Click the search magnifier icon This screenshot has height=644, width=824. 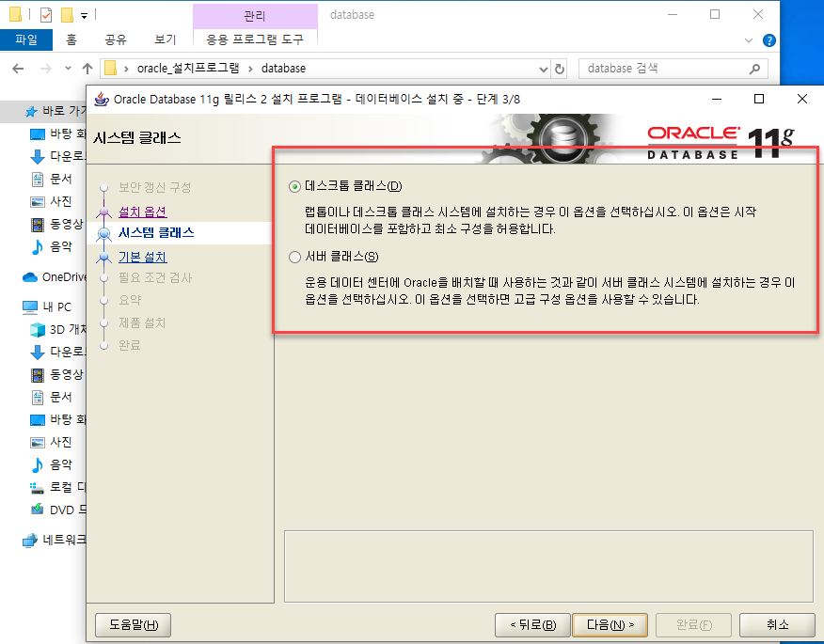click(755, 69)
